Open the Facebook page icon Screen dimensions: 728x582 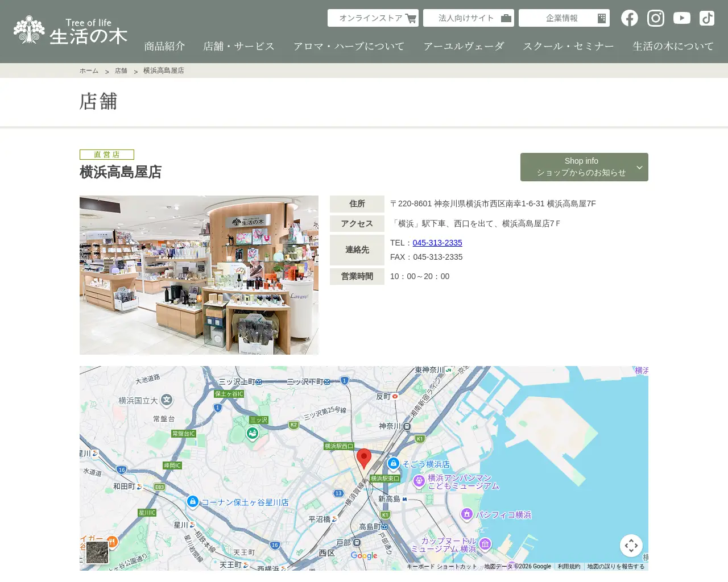pyautogui.click(x=629, y=18)
